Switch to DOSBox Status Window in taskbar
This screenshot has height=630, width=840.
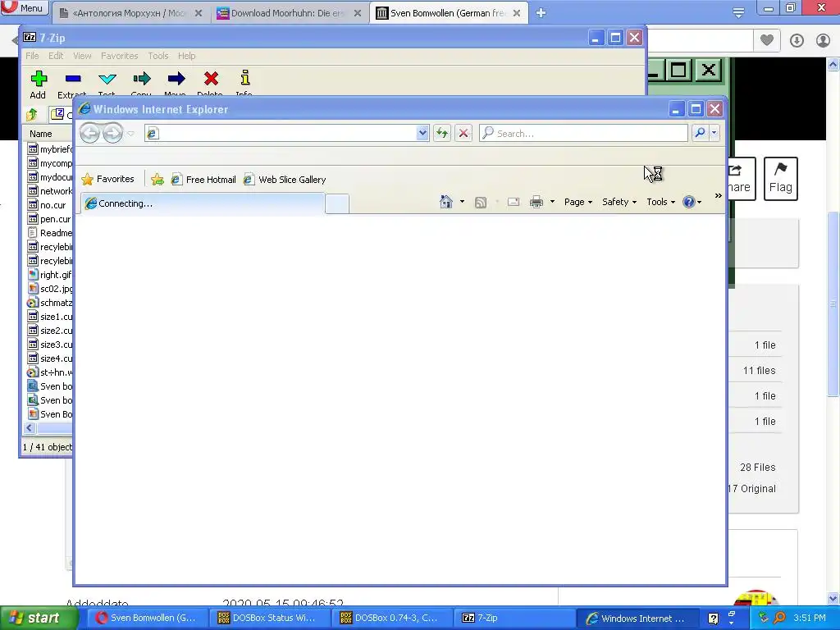[271, 618]
